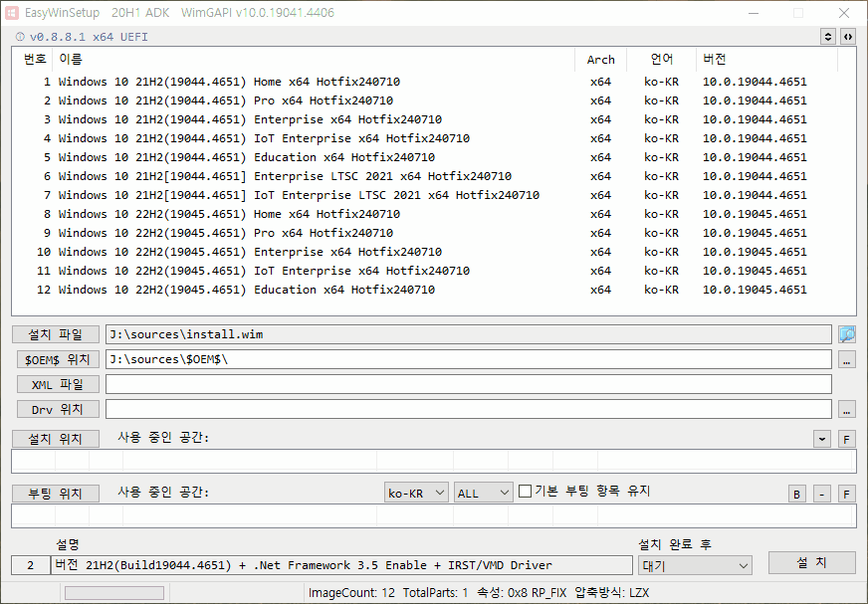Click the F button in the 설치 위치 row

[846, 439]
